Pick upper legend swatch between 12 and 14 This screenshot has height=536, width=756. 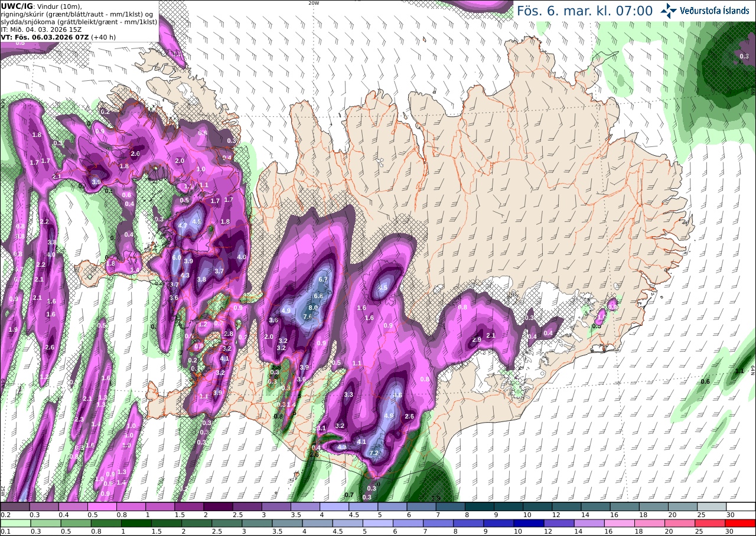tap(566, 506)
